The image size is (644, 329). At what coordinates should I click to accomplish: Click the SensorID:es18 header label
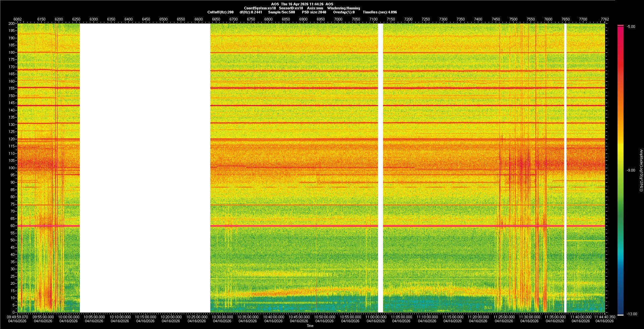point(291,8)
